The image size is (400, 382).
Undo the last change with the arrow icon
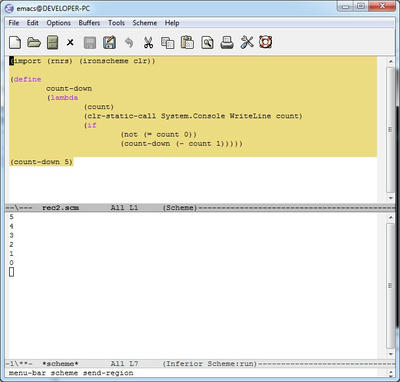click(x=129, y=42)
